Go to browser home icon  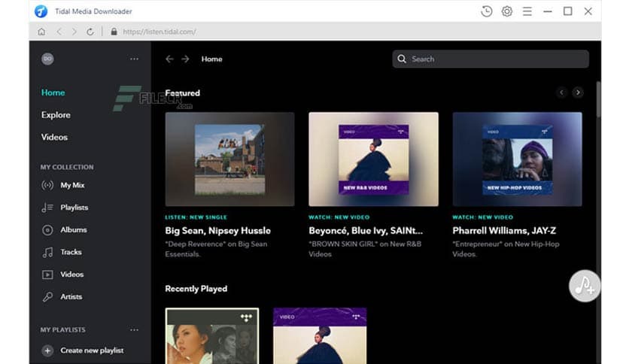[41, 32]
